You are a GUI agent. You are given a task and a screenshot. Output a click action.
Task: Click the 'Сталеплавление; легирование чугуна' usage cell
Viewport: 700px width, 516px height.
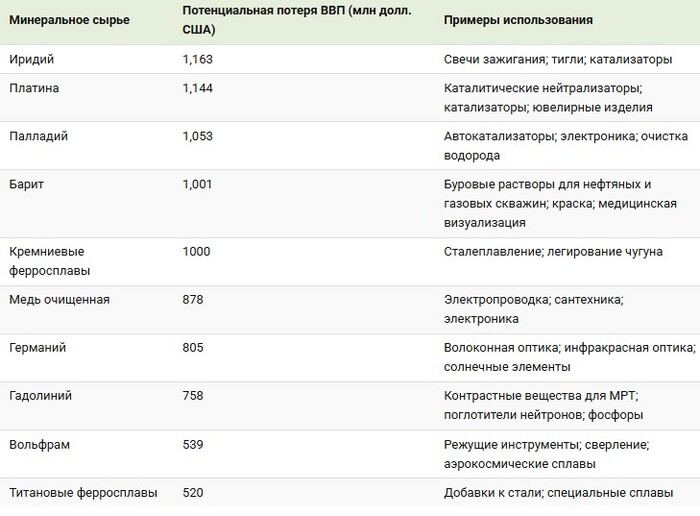(x=553, y=251)
